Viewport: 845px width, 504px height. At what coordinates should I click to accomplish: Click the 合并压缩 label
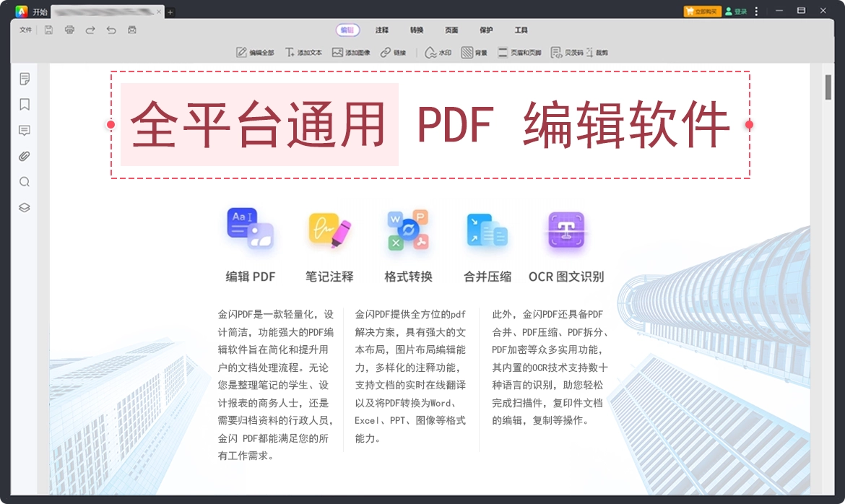point(487,277)
